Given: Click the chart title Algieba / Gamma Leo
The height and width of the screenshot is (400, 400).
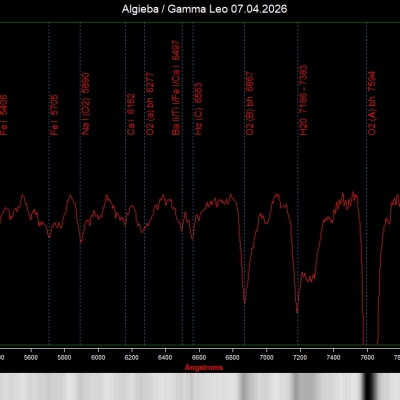Looking at the screenshot, I should pos(204,9).
